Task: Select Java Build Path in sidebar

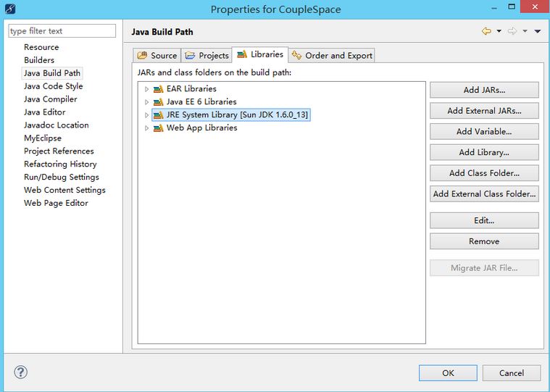Action: pos(52,73)
